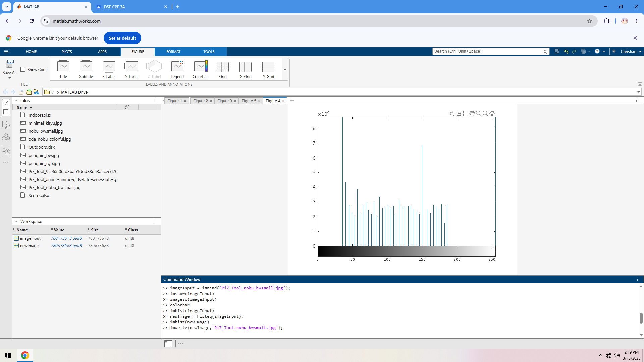Click the MATLAB search input field

(x=488, y=51)
